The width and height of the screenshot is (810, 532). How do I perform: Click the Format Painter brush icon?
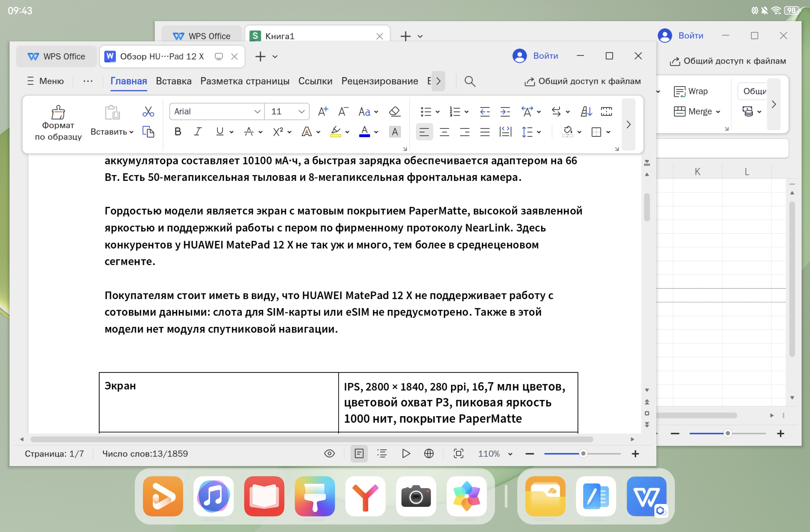pos(58,112)
